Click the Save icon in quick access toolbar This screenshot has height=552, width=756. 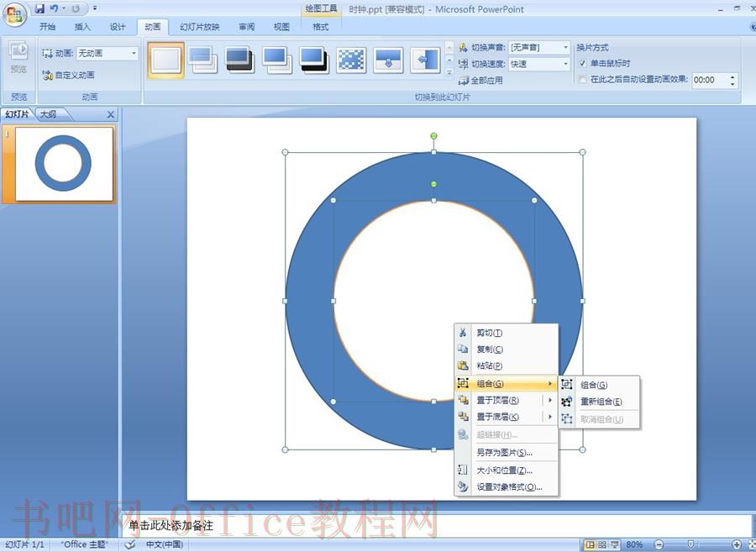pyautogui.click(x=39, y=8)
